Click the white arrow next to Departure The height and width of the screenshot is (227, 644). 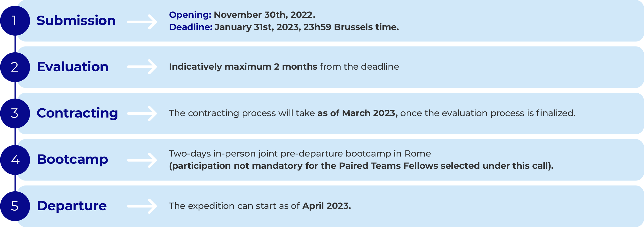pos(142,206)
